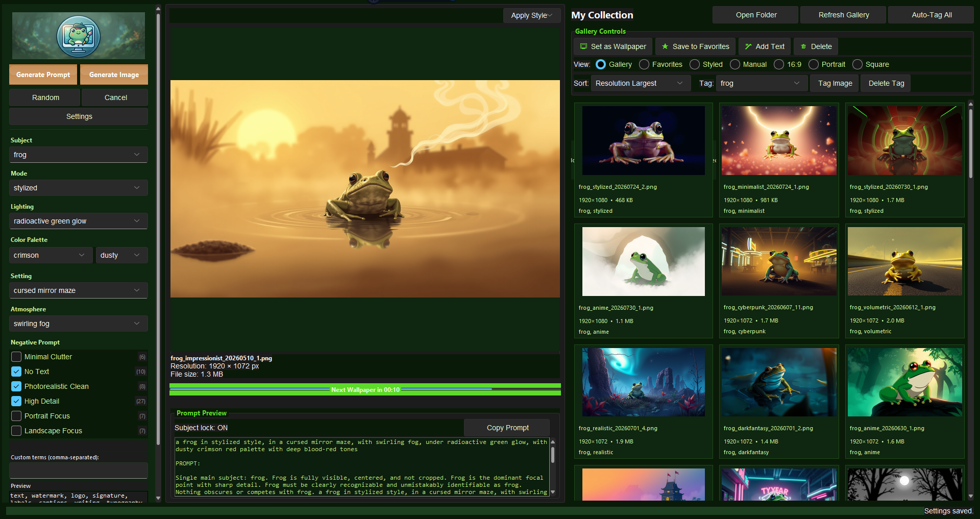Open the Setting dropdown cursed mirror maze
This screenshot has width=980, height=519.
click(x=78, y=290)
